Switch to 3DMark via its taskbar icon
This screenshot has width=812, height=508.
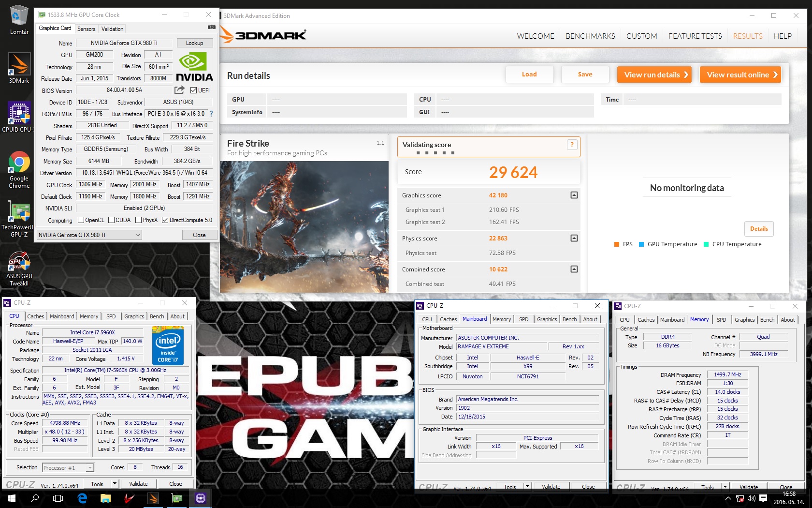coord(153,498)
